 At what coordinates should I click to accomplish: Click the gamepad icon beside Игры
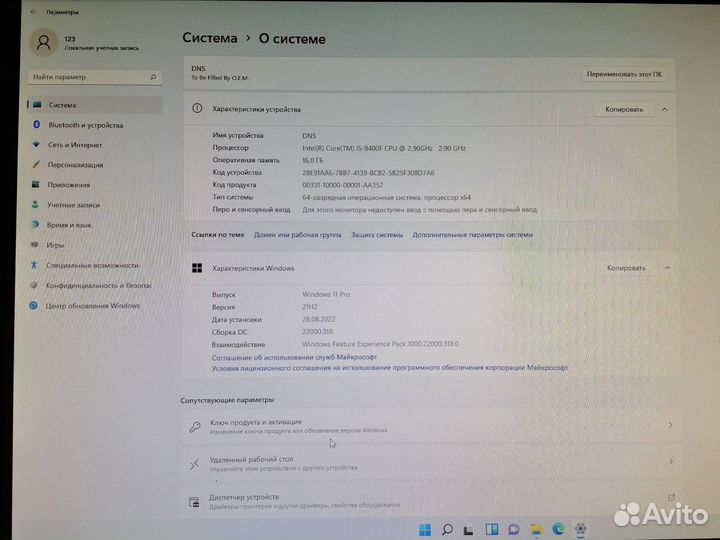[x=34, y=245]
